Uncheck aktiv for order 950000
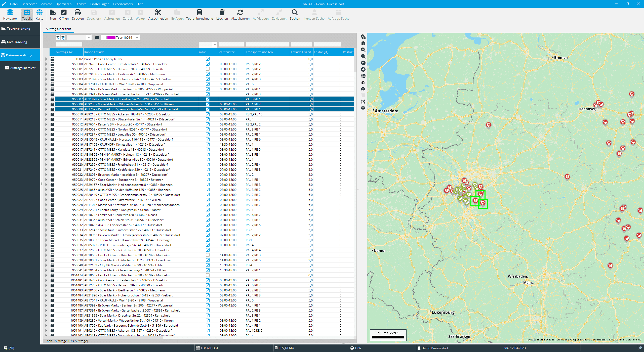Viewport: 644px width, 352px height. [208, 64]
